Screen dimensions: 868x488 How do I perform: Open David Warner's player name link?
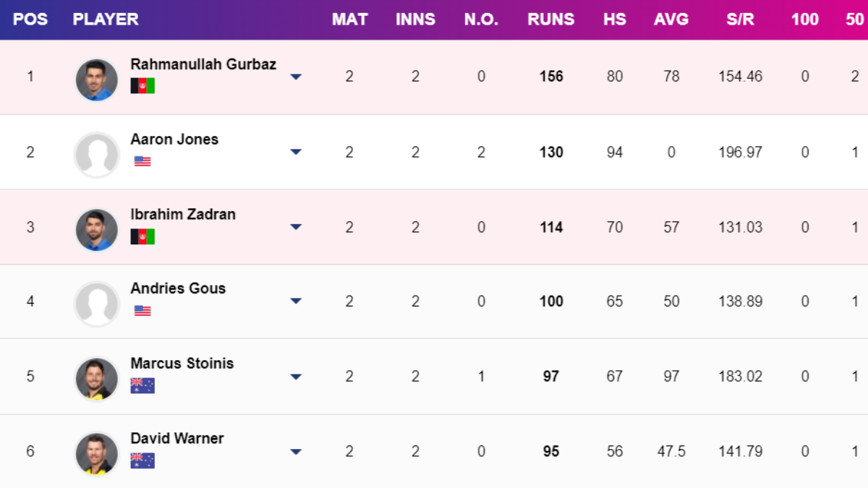point(177,438)
